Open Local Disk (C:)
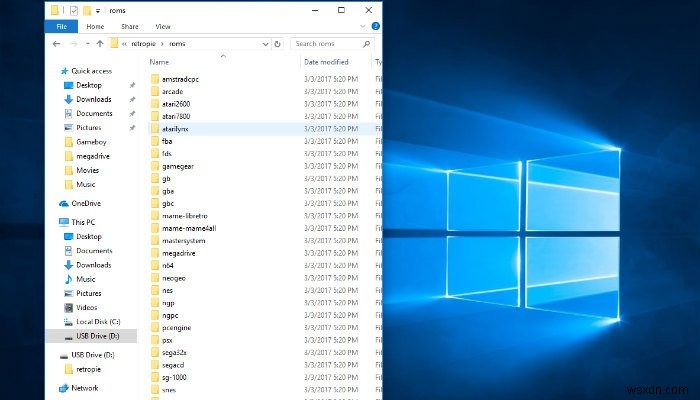The width and height of the screenshot is (700, 400). pos(98,322)
